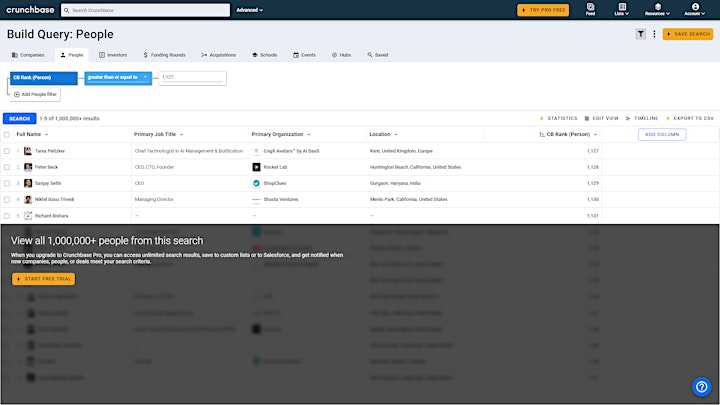Click the Add Column button
The image size is (720, 405).
pos(662,135)
